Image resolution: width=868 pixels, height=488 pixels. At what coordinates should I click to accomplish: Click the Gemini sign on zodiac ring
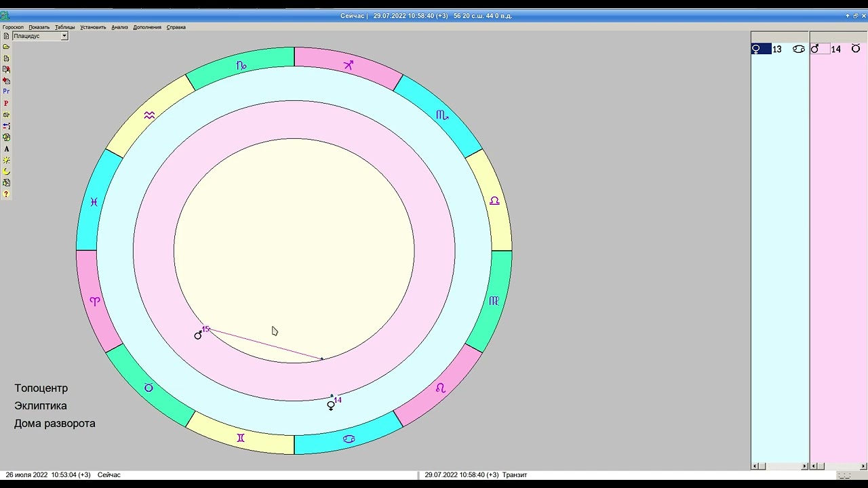tap(240, 438)
